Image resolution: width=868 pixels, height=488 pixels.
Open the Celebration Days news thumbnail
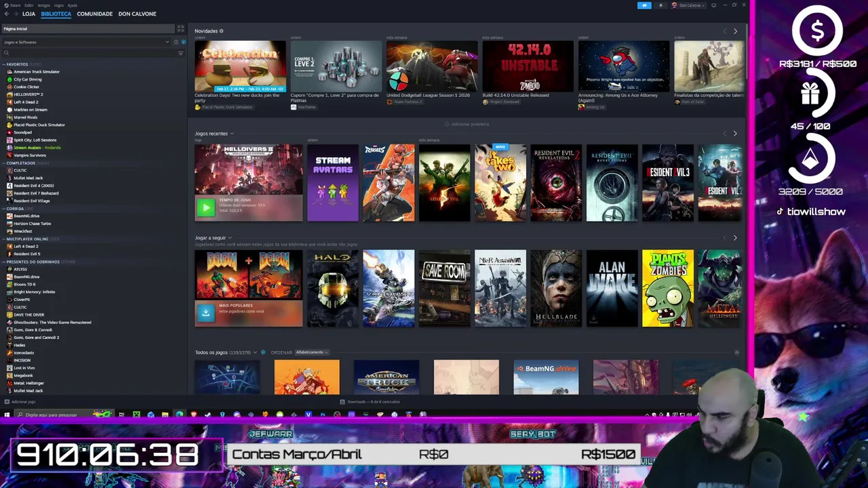click(x=240, y=66)
